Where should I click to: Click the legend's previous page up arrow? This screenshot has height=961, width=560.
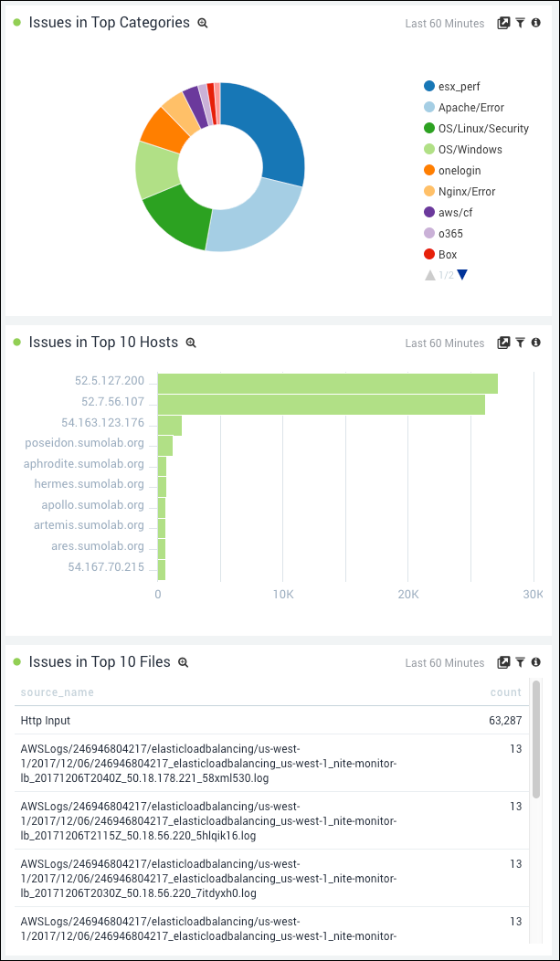[x=430, y=275]
